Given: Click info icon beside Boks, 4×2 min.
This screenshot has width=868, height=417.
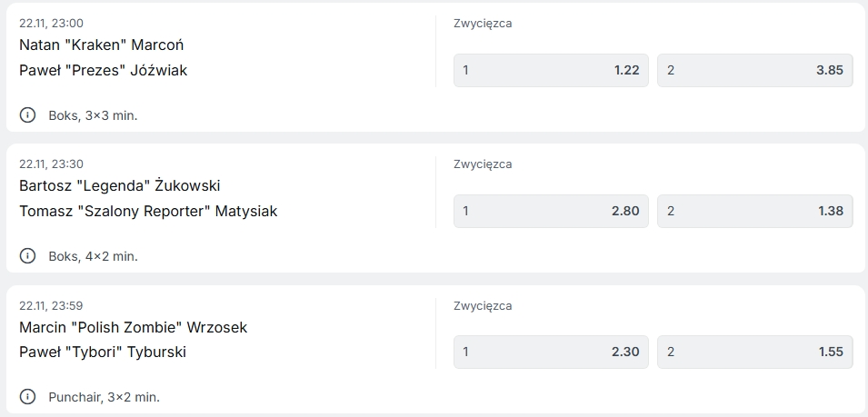Looking at the screenshot, I should 28,256.
